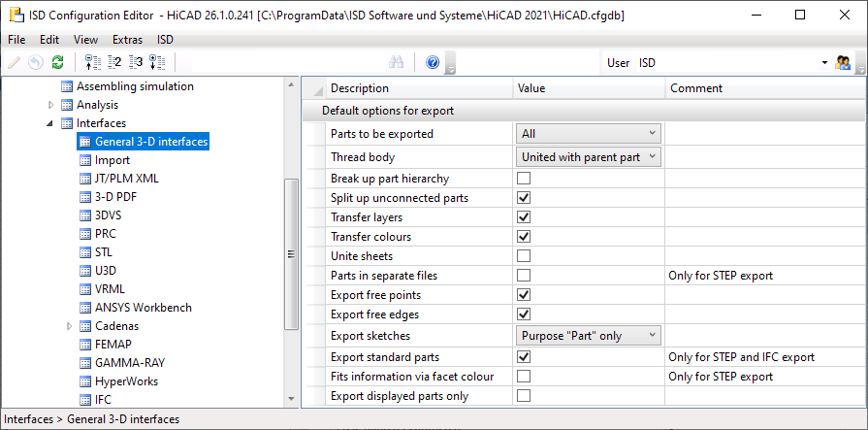Uncheck the Transfer layers checkbox

point(524,217)
